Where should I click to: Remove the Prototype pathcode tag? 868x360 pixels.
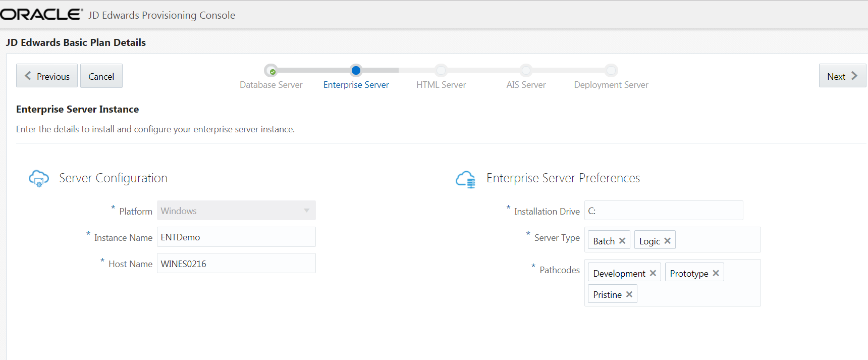(716, 273)
